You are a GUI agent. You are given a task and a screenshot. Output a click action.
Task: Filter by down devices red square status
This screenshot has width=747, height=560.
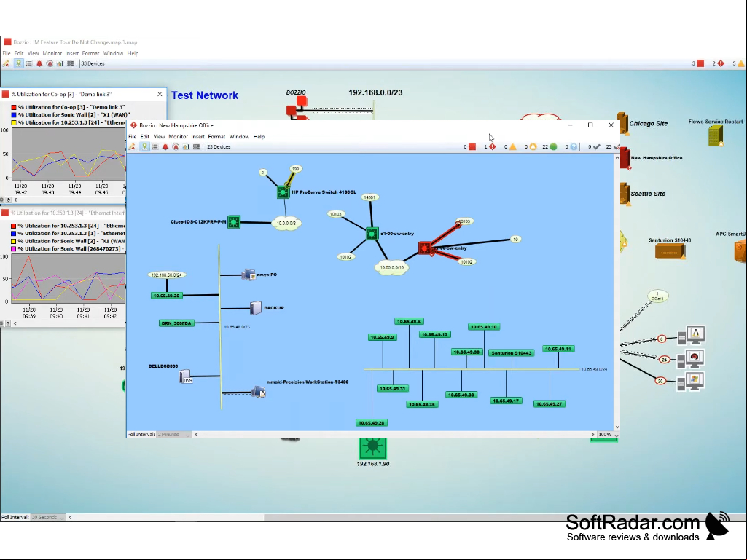point(472,146)
